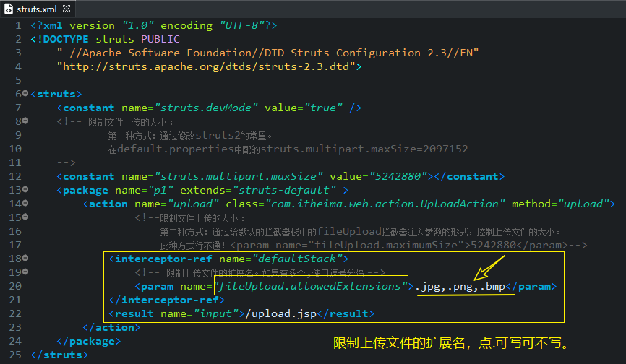
Task: Collapse the comment fold on line 15
Action: click(25, 217)
